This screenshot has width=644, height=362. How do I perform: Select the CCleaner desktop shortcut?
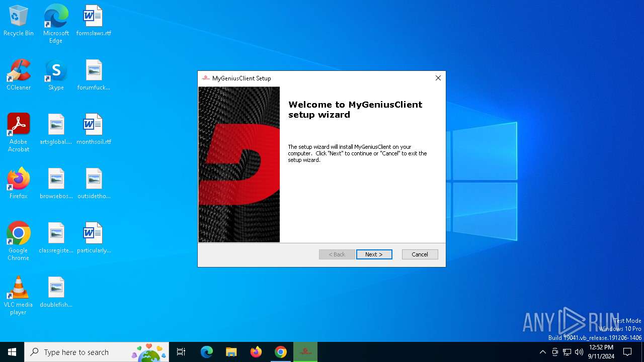[x=19, y=75]
